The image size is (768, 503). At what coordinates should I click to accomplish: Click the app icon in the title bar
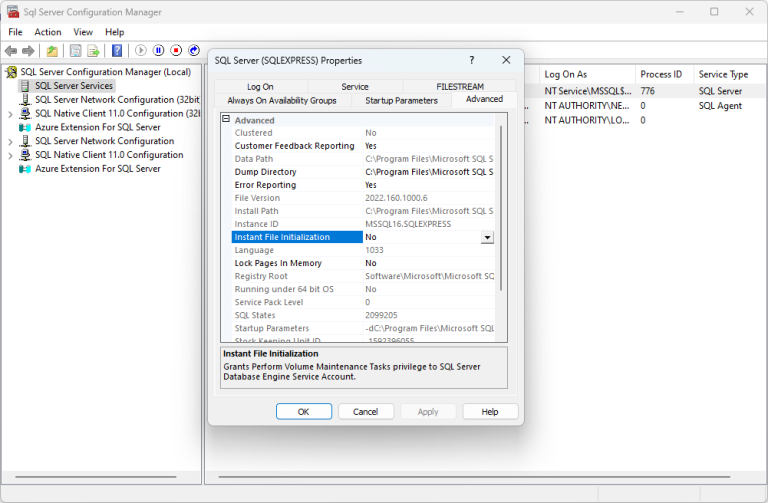pos(13,12)
